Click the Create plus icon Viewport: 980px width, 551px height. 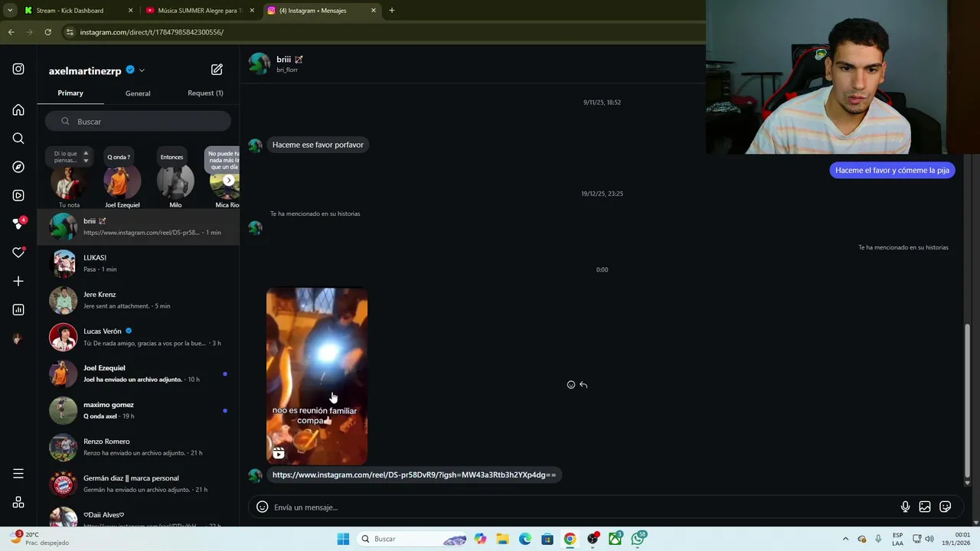(x=18, y=281)
